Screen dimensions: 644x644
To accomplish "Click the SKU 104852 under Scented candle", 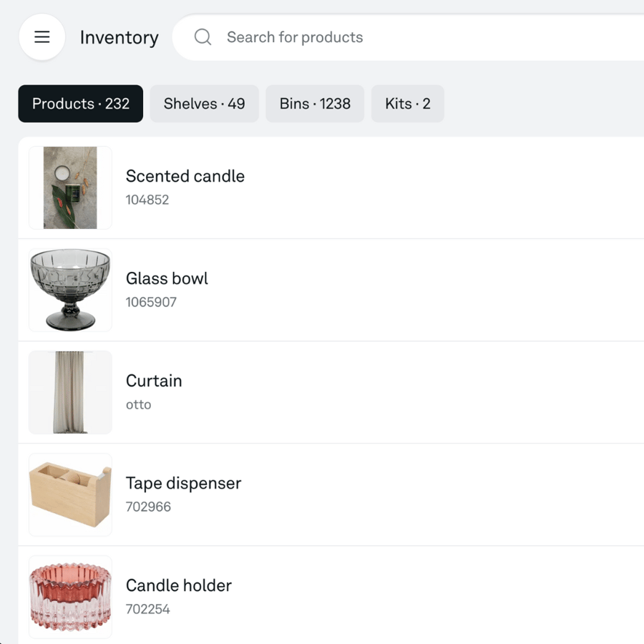I will pyautogui.click(x=147, y=200).
